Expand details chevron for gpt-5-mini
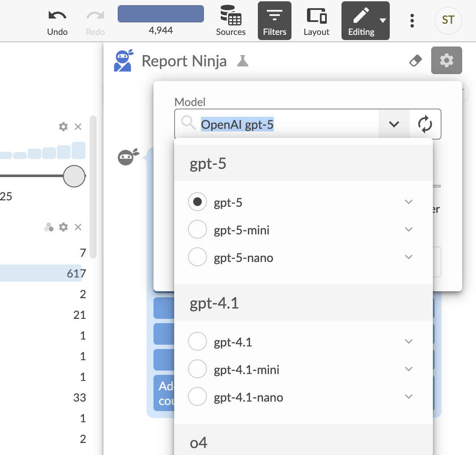 tap(409, 229)
